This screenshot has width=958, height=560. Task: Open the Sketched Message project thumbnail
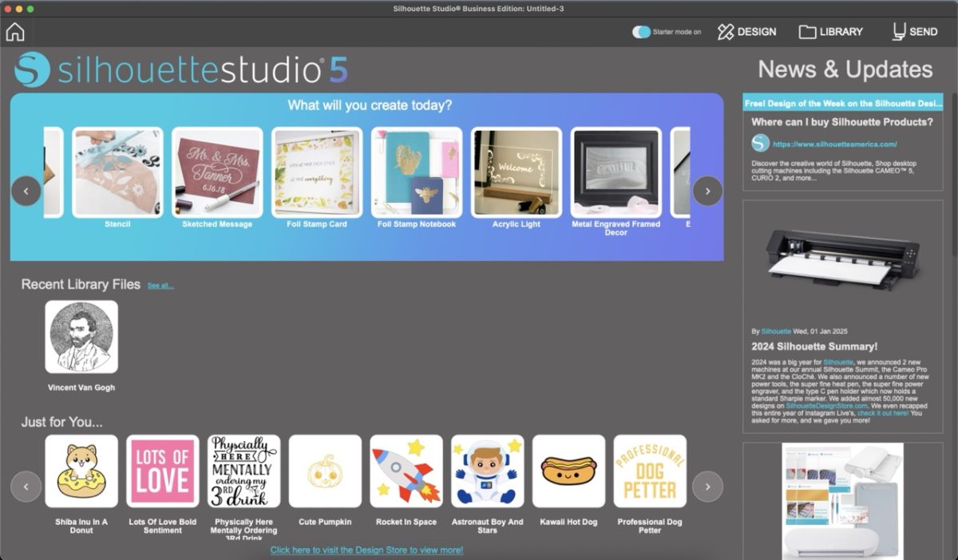[217, 172]
